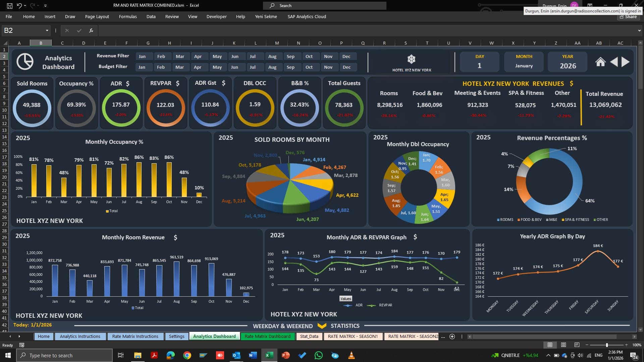644x362 pixels.
Task: Click the Analytics Dashboard pie logo icon
Action: pos(25,62)
